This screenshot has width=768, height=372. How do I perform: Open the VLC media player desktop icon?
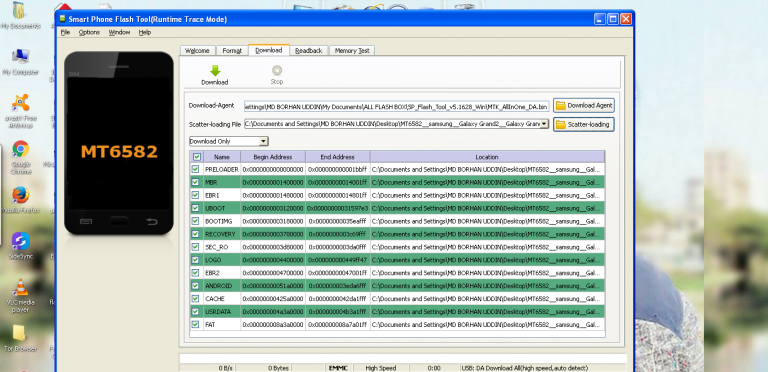point(20,287)
